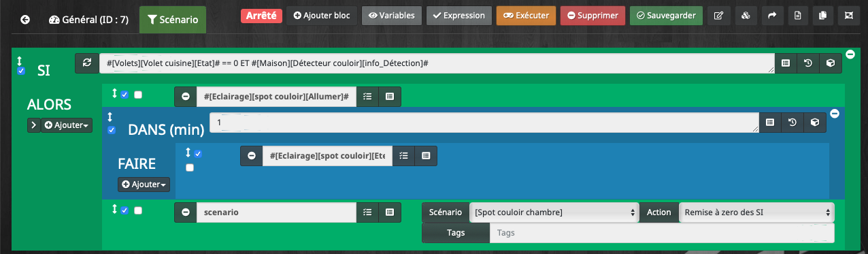Click move handle on scenario action row
The width and height of the screenshot is (868, 254).
click(x=115, y=210)
